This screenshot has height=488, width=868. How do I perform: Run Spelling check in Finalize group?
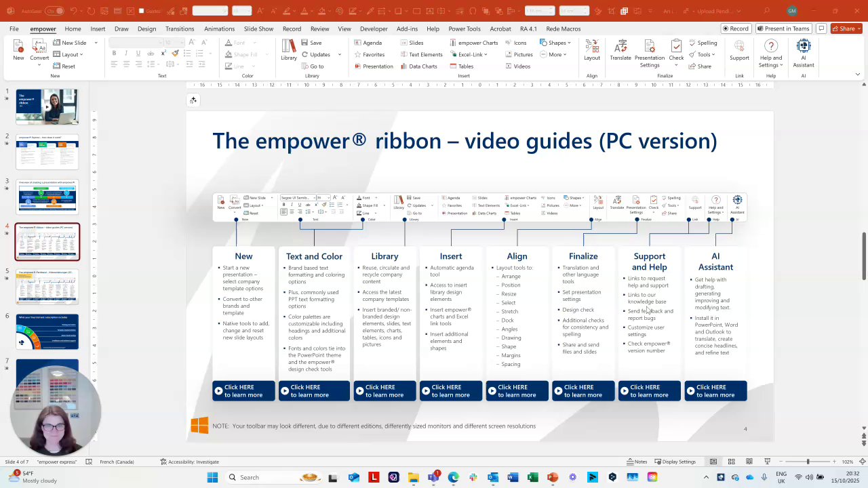click(703, 43)
